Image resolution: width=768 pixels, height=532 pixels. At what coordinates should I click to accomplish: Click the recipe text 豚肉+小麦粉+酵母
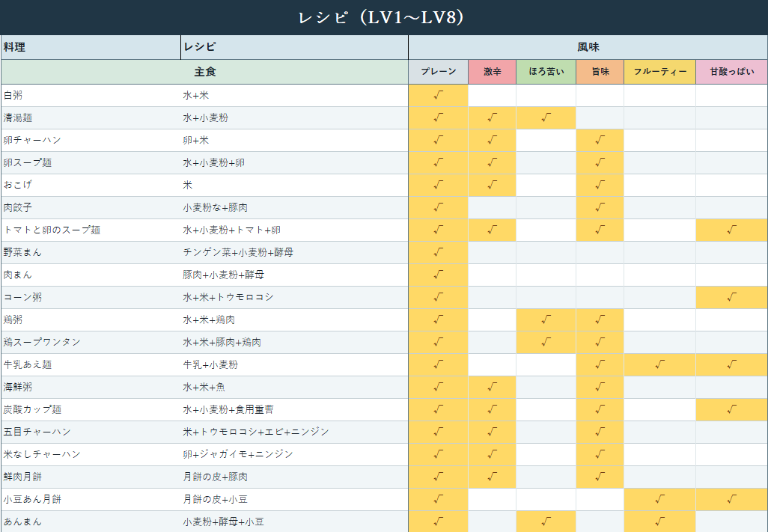pos(223,275)
